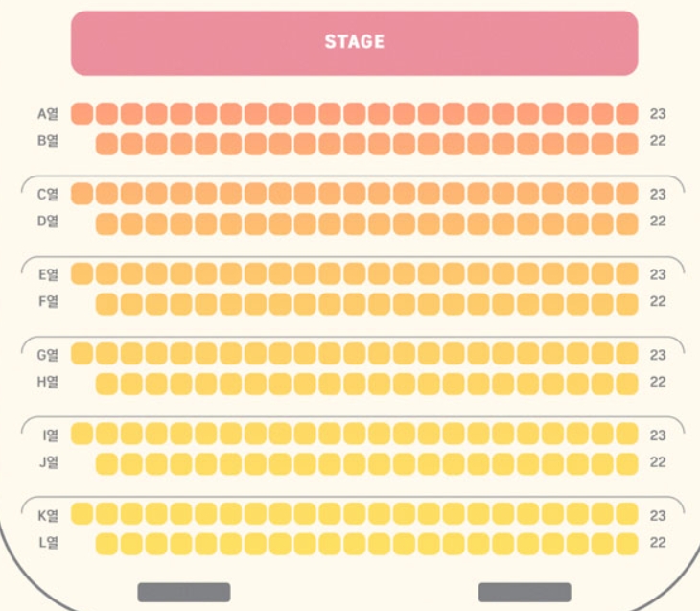Viewport: 700px width, 611px height.
Task: Click the L열 row label
Action: pos(48,543)
